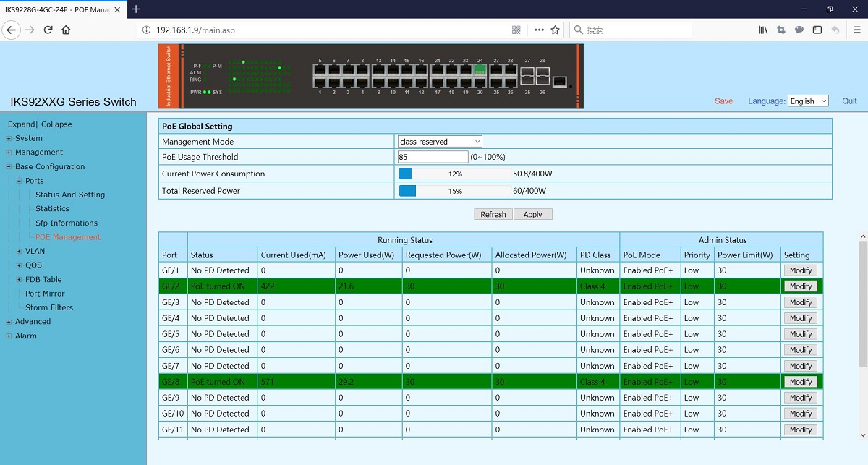The image size is (868, 465).
Task: Open a new browser tab
Action: tap(136, 9)
